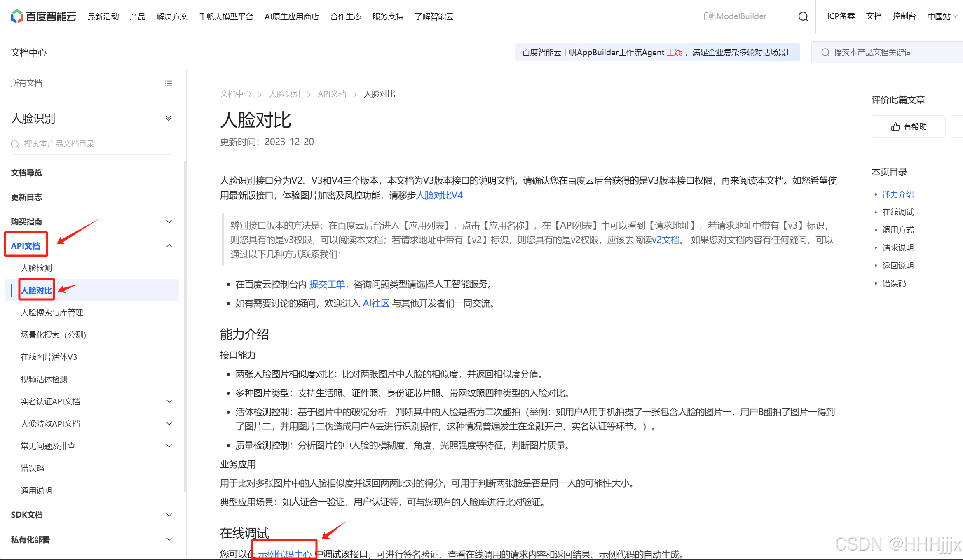Select 人脸对比 in the sidebar
963x560 pixels.
[36, 290]
